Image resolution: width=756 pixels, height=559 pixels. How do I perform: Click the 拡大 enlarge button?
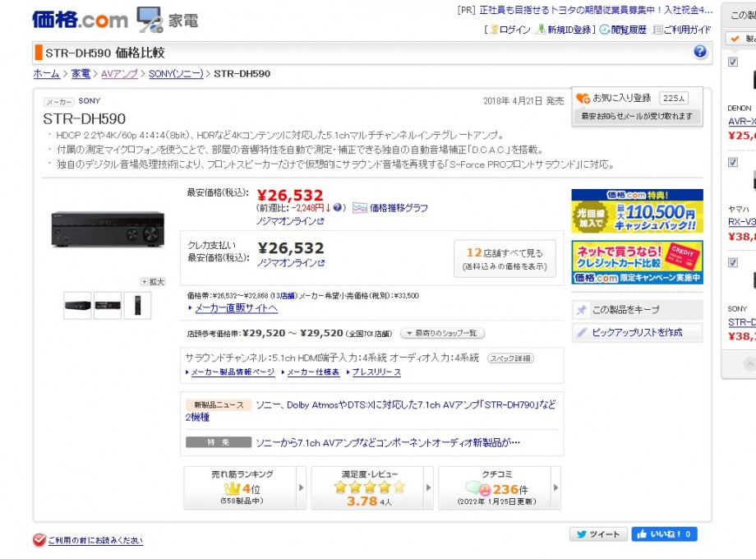(153, 282)
